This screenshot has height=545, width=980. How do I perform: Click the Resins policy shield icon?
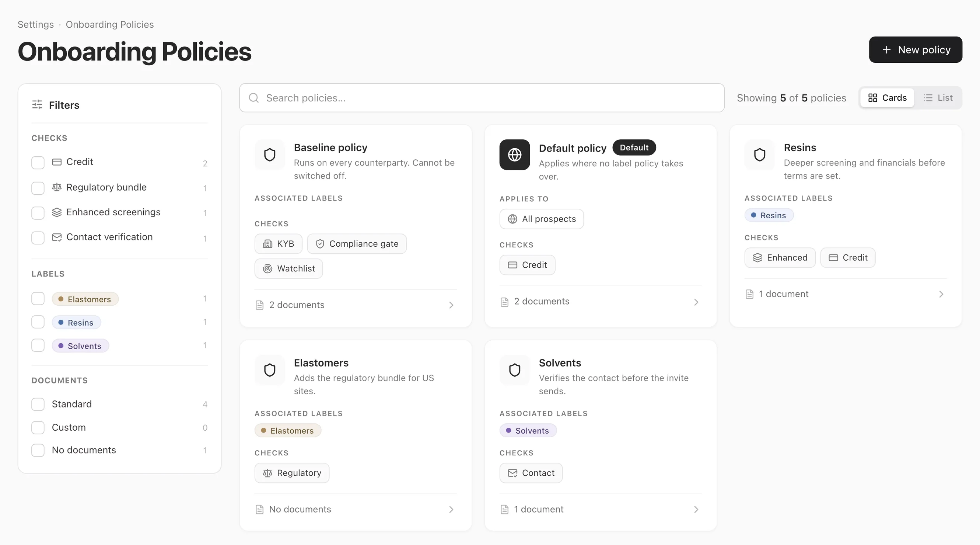[x=759, y=155]
